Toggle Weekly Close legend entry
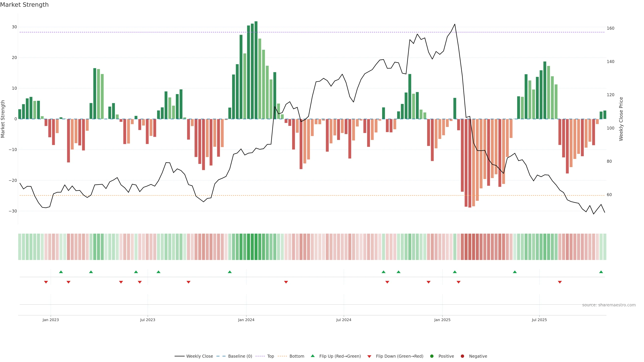Screen dimensions: 644x362 pos(199,356)
